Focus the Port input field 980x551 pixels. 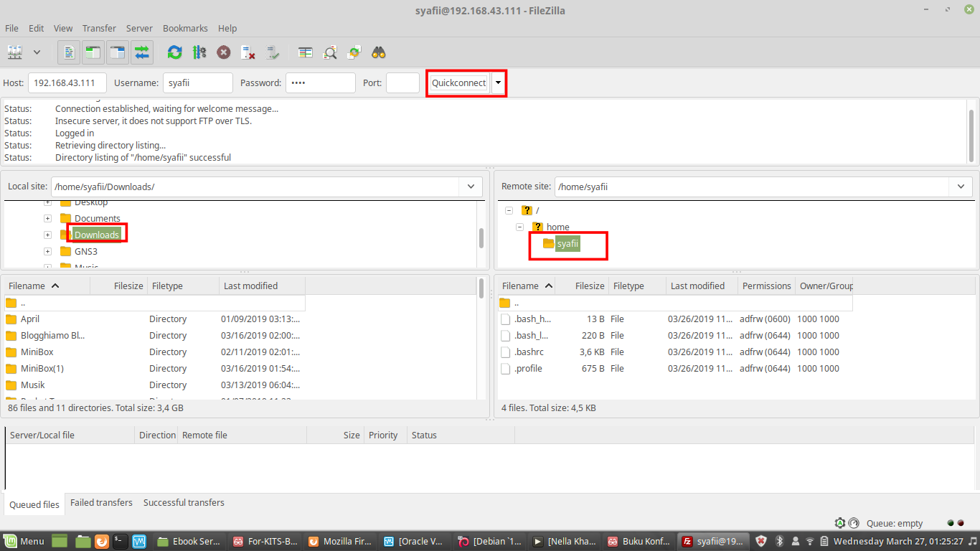(x=402, y=83)
